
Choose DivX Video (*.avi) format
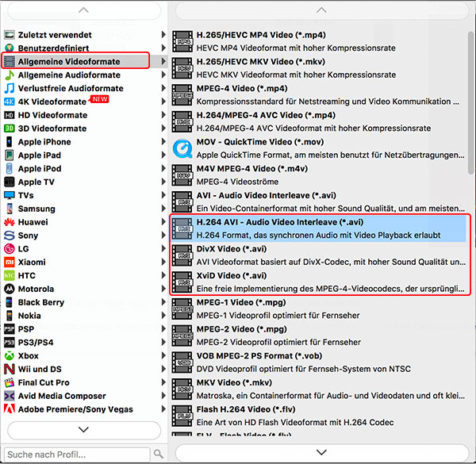(319, 255)
